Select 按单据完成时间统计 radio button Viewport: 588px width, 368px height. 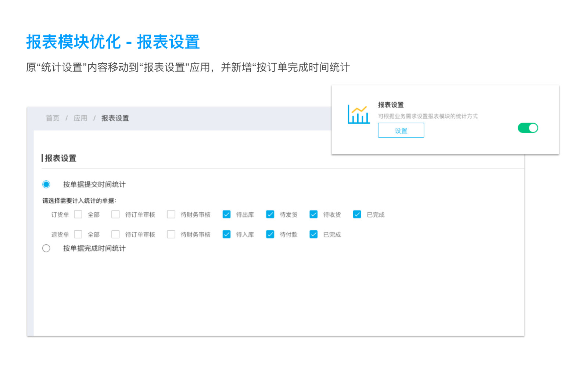(46, 248)
